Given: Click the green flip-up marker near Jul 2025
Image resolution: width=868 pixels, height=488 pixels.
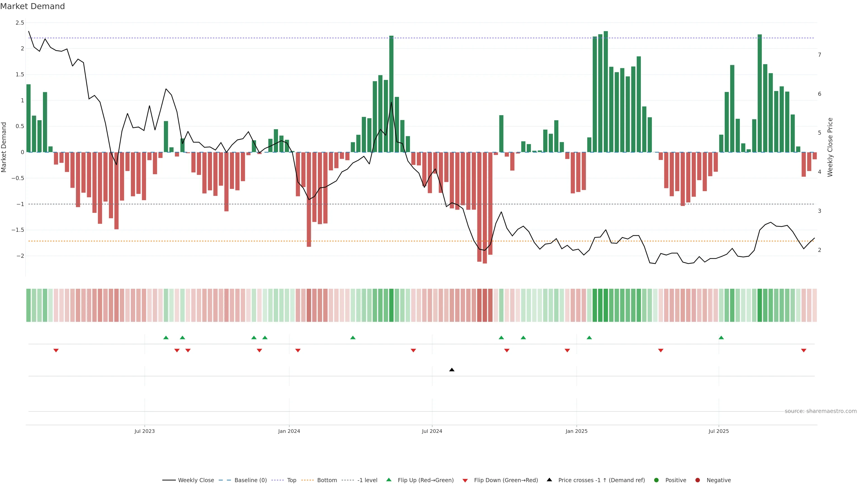Looking at the screenshot, I should (x=721, y=338).
